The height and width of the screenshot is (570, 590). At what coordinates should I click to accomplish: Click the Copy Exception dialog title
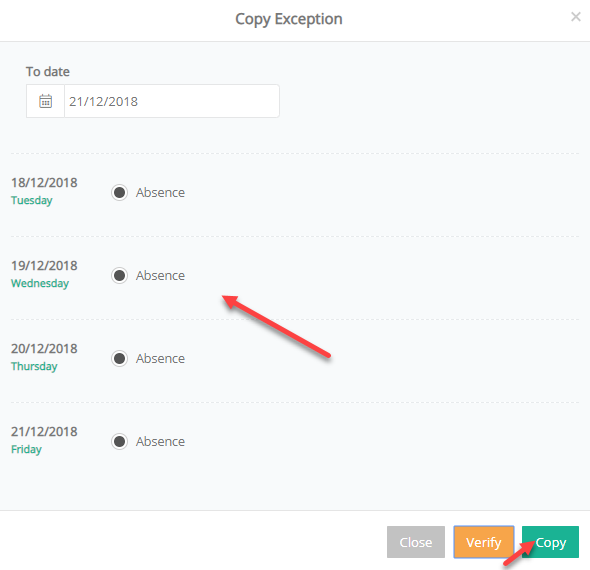tap(289, 19)
